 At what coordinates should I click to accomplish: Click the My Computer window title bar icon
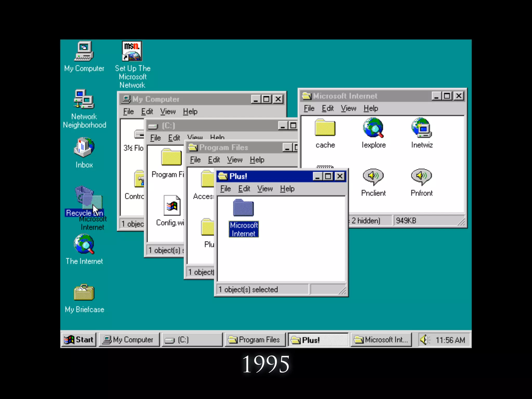tap(127, 99)
